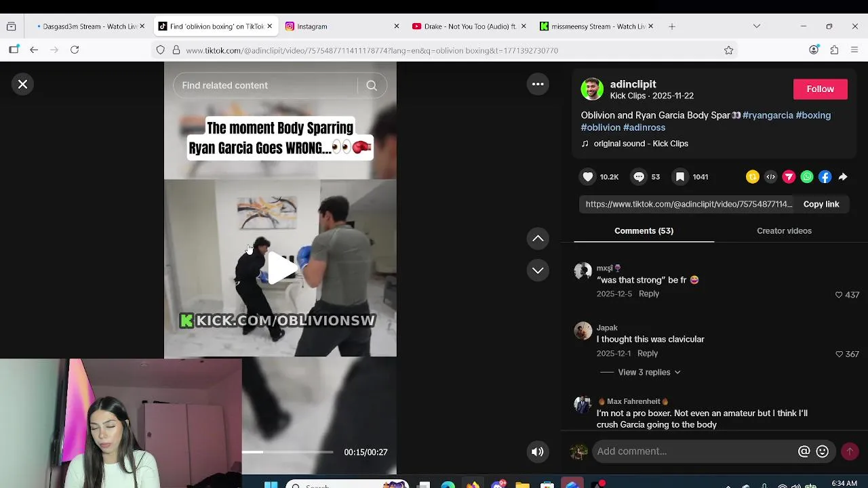Open the three-dots more options menu
The height and width of the screenshot is (488, 868).
pyautogui.click(x=538, y=84)
